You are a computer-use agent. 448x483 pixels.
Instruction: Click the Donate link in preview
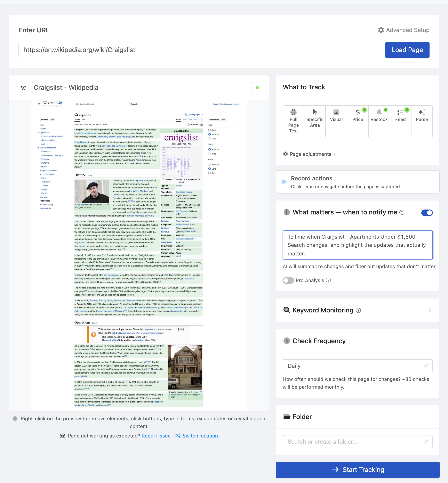click(x=216, y=104)
